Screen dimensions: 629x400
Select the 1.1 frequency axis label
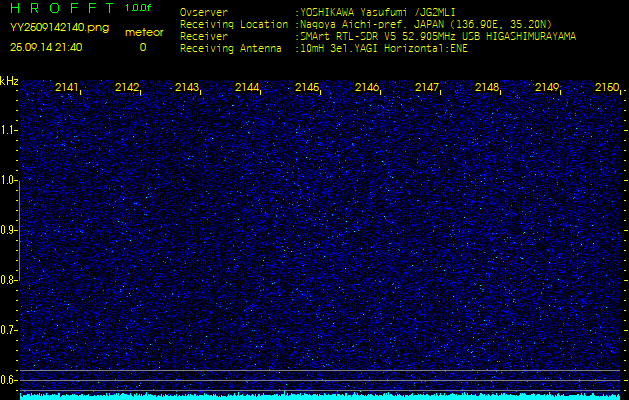pos(9,130)
